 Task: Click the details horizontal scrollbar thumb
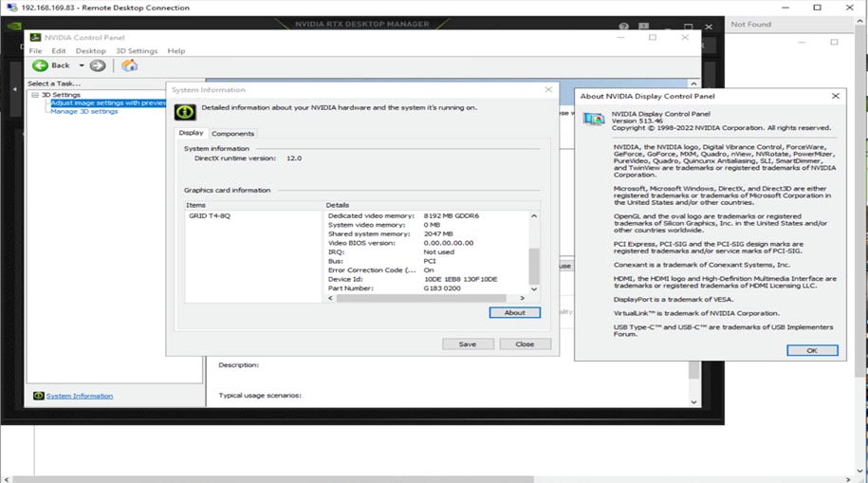(421, 298)
